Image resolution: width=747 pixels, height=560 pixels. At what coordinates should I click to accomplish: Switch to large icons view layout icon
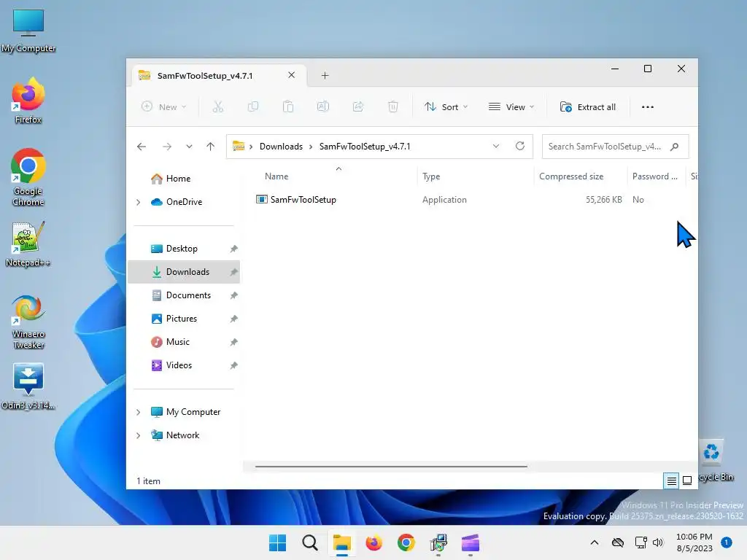[687, 481]
